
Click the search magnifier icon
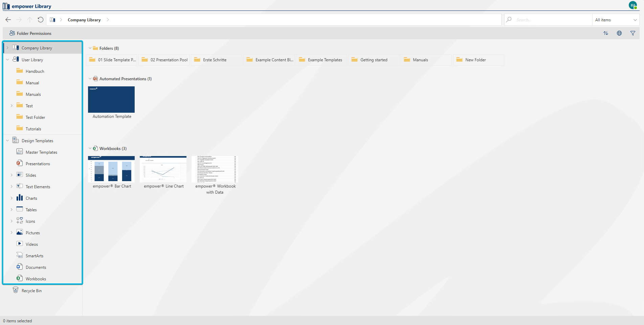(509, 20)
